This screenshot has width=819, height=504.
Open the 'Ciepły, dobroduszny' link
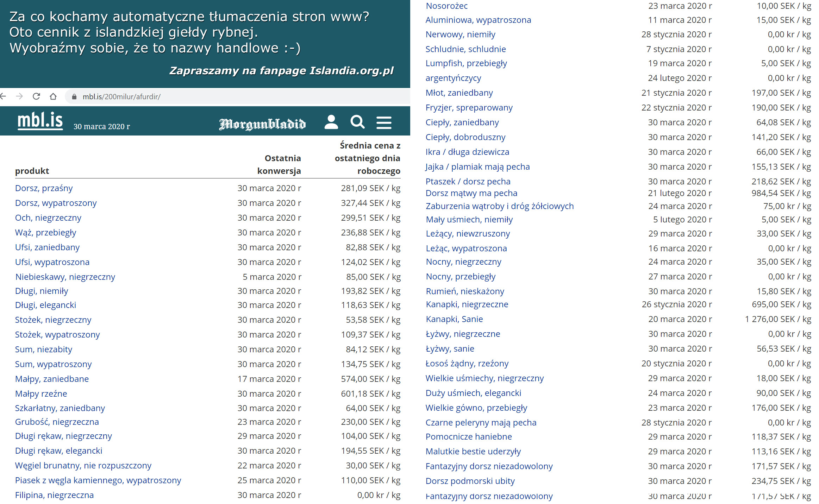pos(465,137)
